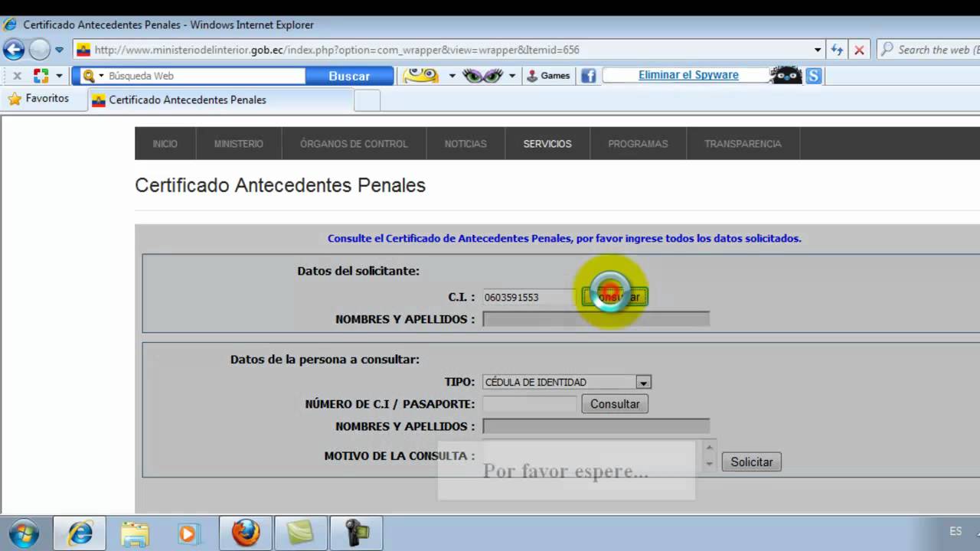The width and height of the screenshot is (980, 551).
Task: Open Internet Explorer from the taskbar
Action: coord(80,533)
